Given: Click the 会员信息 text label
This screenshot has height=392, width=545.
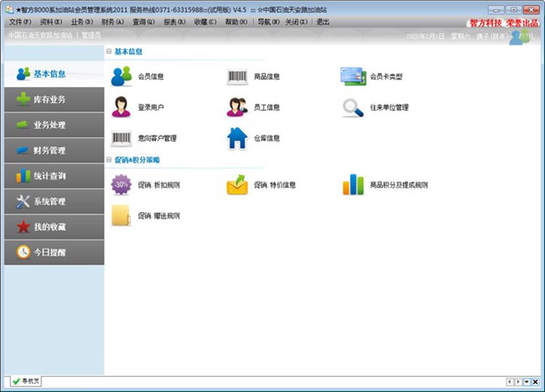Looking at the screenshot, I should 151,76.
